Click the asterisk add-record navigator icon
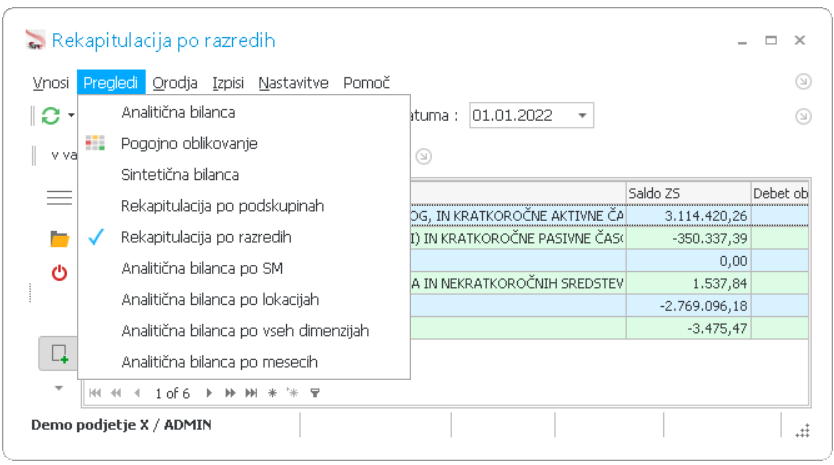Image resolution: width=834 pixels, height=465 pixels. tap(272, 393)
